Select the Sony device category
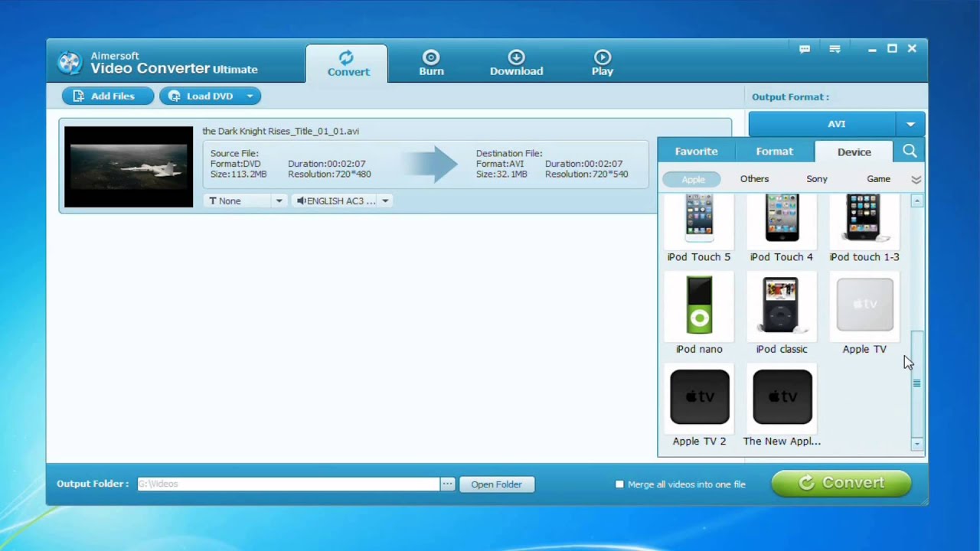This screenshot has height=551, width=980. 816,179
